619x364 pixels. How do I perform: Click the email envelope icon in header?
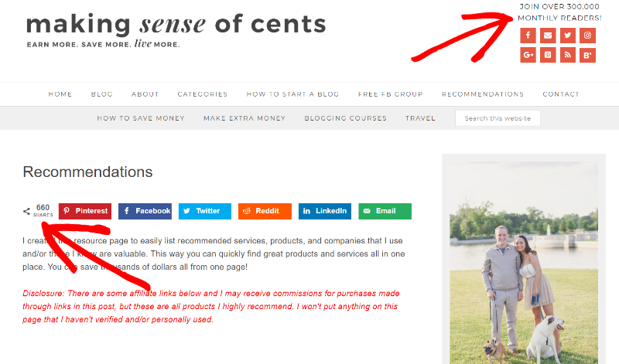(x=548, y=36)
